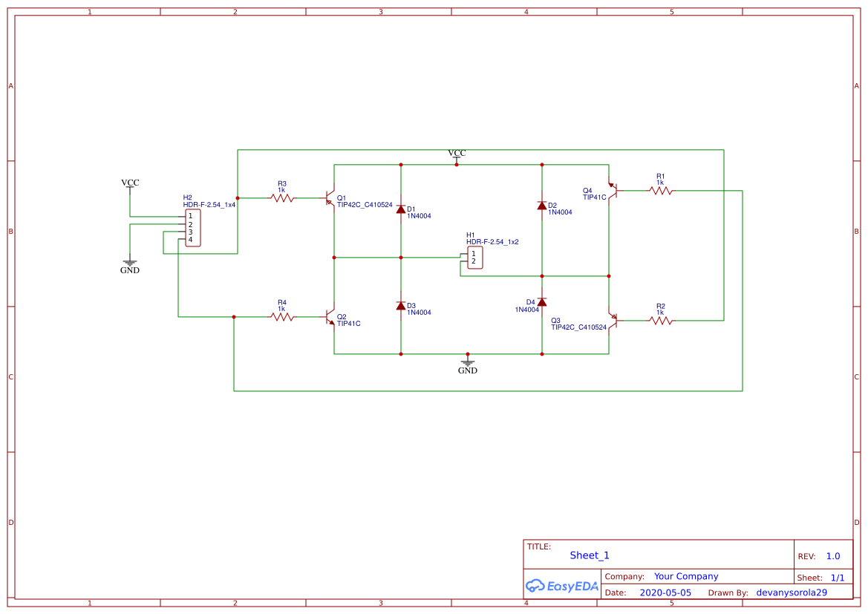This screenshot has height=614, width=868.
Task: Click label 'TIP42C_C410524' next to Q1
Action: click(365, 205)
